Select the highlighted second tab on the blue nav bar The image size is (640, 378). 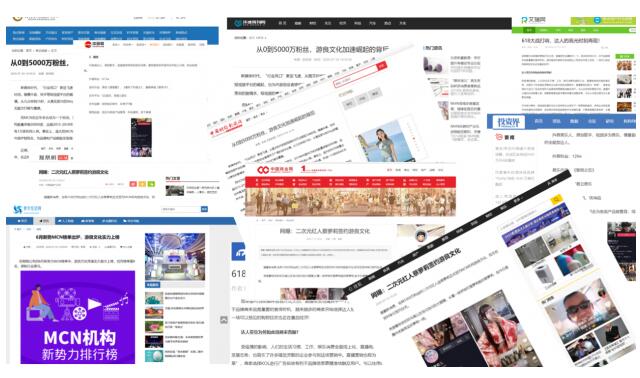[x=44, y=221]
